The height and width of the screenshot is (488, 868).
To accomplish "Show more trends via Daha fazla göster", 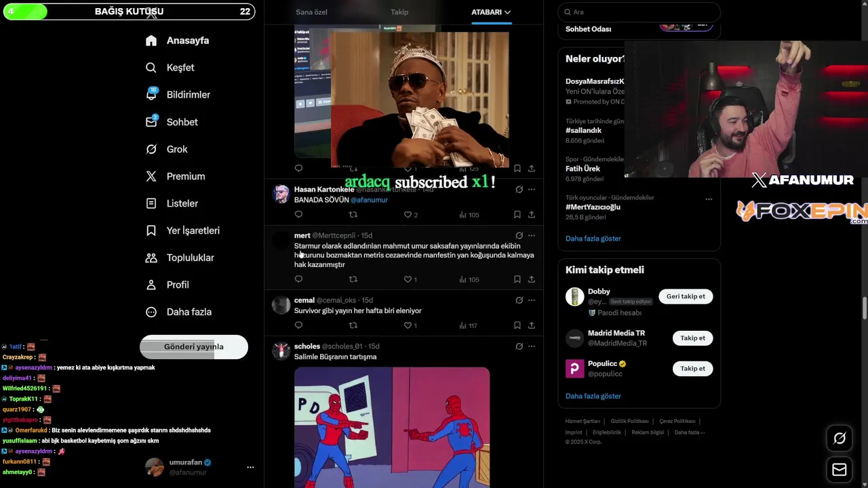I will (x=593, y=239).
